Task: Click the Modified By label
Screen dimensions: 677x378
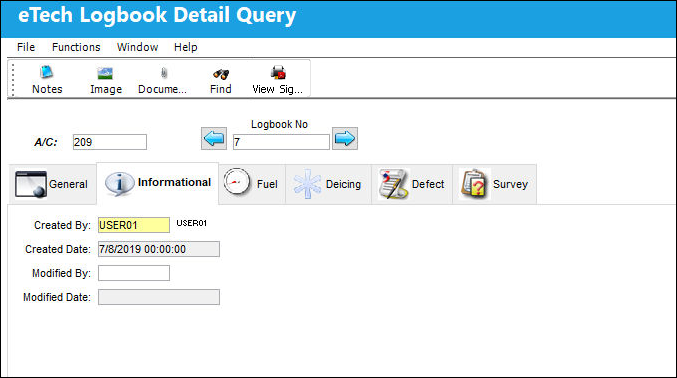Action: [61, 273]
